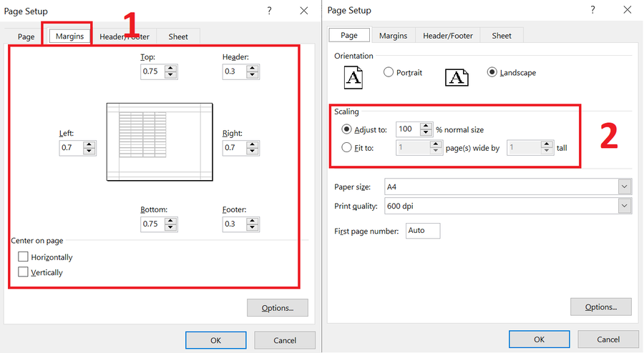Click Options button in right dialog
This screenshot has width=644, height=353.
[x=601, y=307]
